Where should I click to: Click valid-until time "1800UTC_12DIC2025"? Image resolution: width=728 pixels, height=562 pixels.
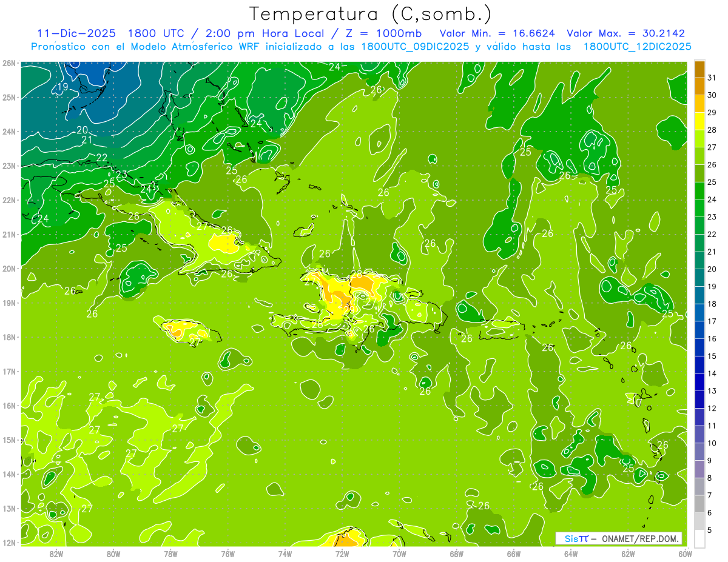tap(637, 47)
